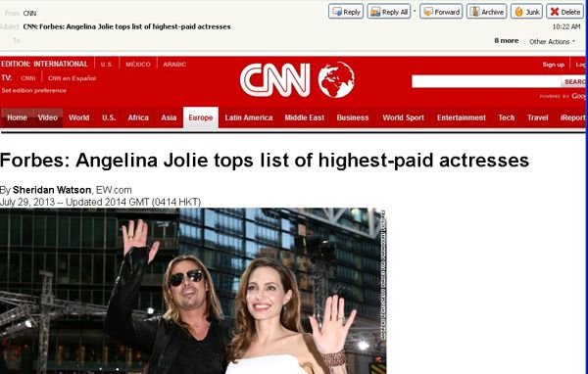Click the Set edition preference link
Screen dimensions: 588x374
[33, 90]
